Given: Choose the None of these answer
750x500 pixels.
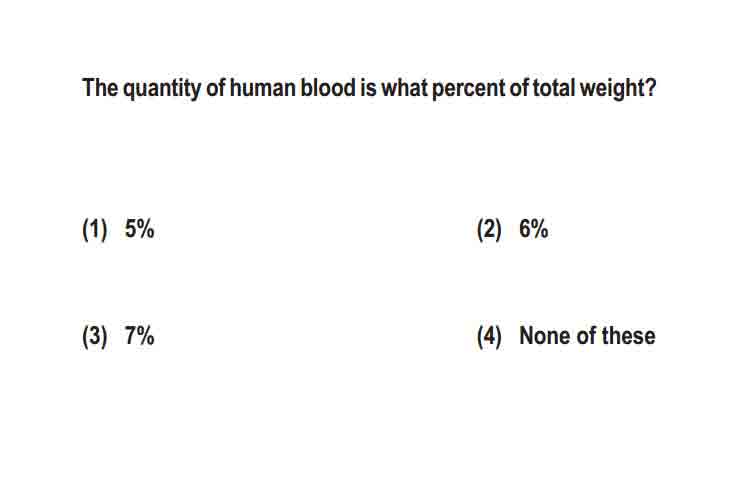Looking at the screenshot, I should coord(587,335).
